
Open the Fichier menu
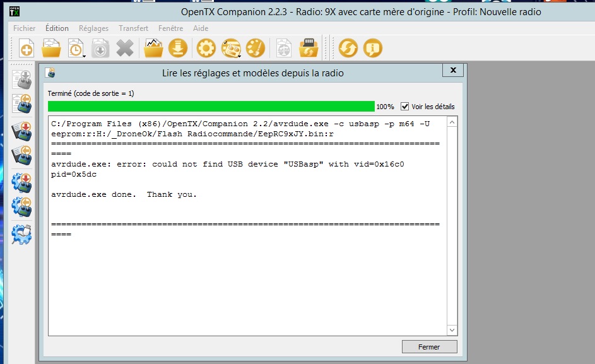pos(24,28)
